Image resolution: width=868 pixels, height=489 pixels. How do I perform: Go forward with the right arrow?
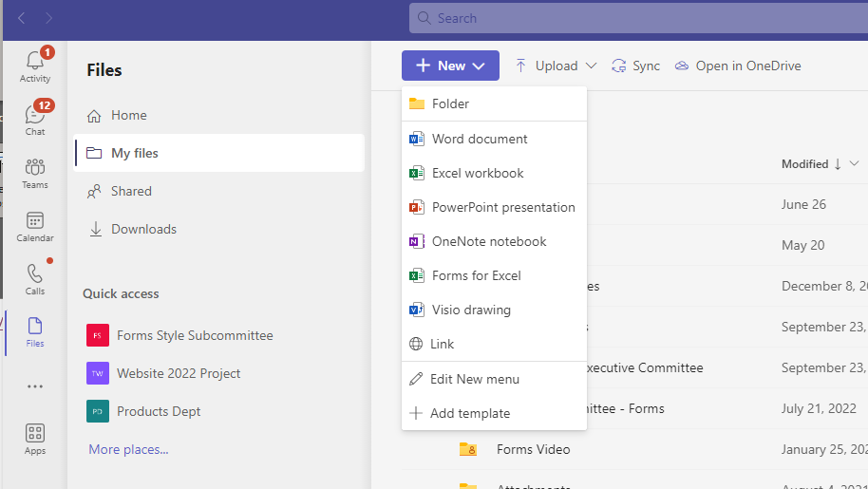click(x=48, y=18)
